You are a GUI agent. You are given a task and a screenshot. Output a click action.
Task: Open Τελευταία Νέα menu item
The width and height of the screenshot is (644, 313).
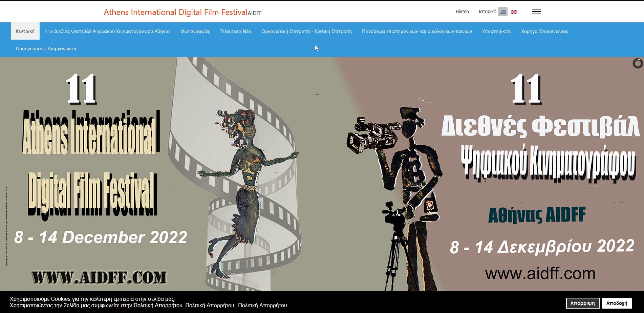click(236, 31)
